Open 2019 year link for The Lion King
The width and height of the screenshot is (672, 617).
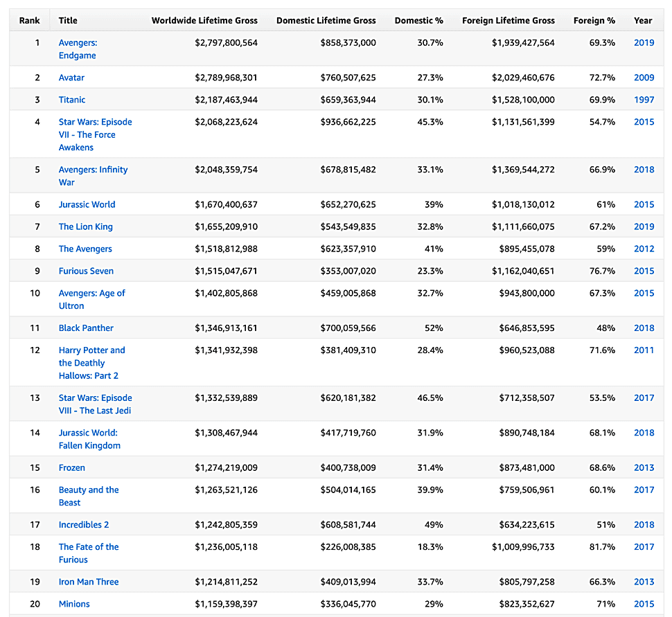pyautogui.click(x=644, y=226)
